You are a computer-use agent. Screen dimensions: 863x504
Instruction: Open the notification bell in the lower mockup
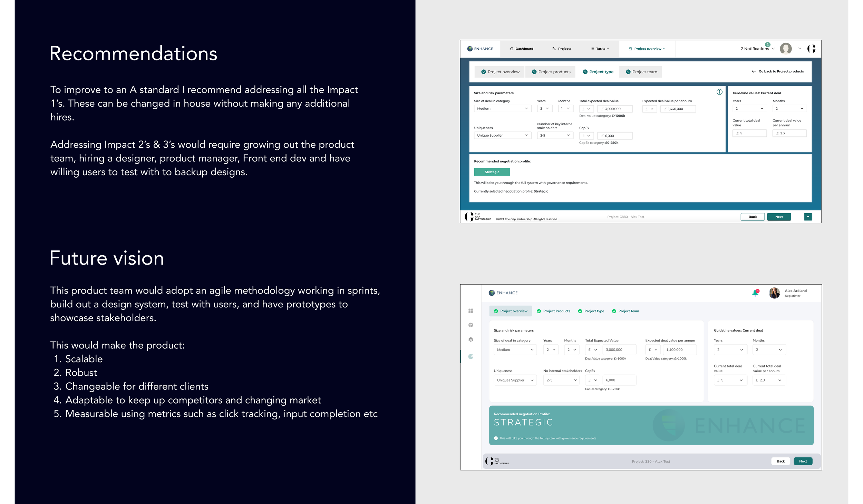(756, 293)
